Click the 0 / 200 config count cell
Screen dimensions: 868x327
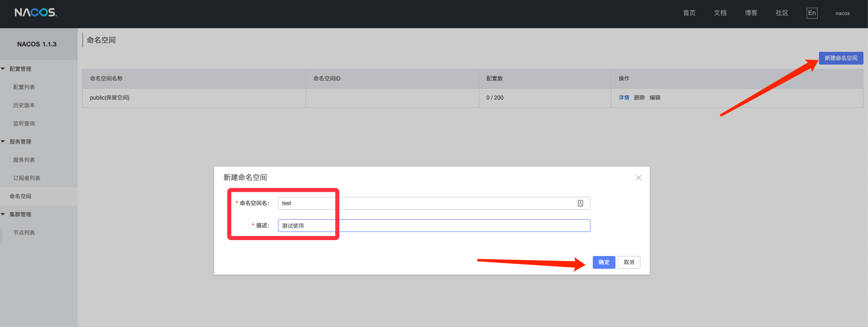point(545,98)
